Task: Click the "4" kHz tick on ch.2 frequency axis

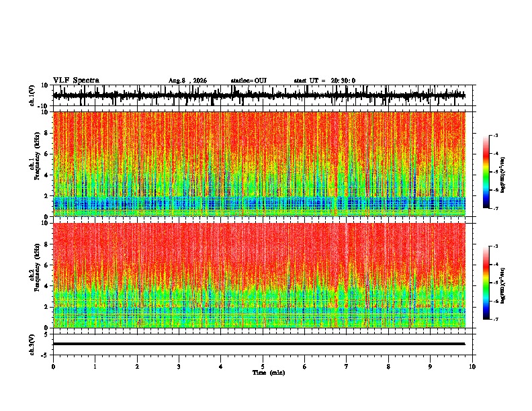Action: [47, 286]
